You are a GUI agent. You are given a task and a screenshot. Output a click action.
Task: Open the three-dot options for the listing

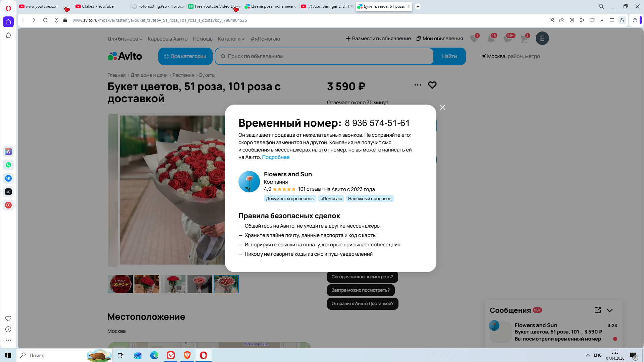417,85
